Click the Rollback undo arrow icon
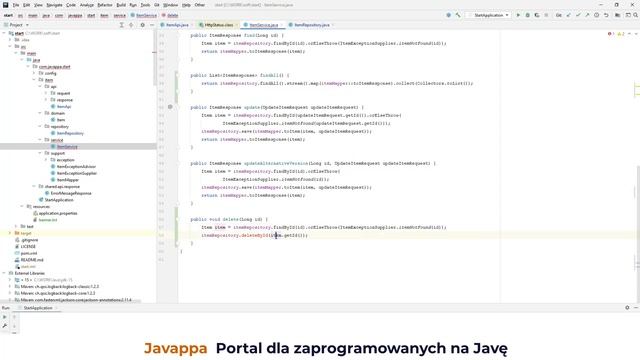 click(606, 15)
